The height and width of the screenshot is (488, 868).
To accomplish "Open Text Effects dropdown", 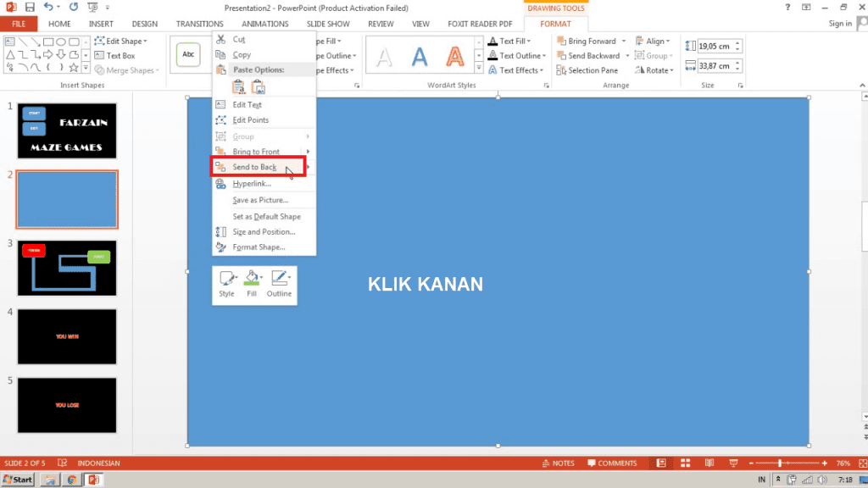I will pyautogui.click(x=515, y=70).
